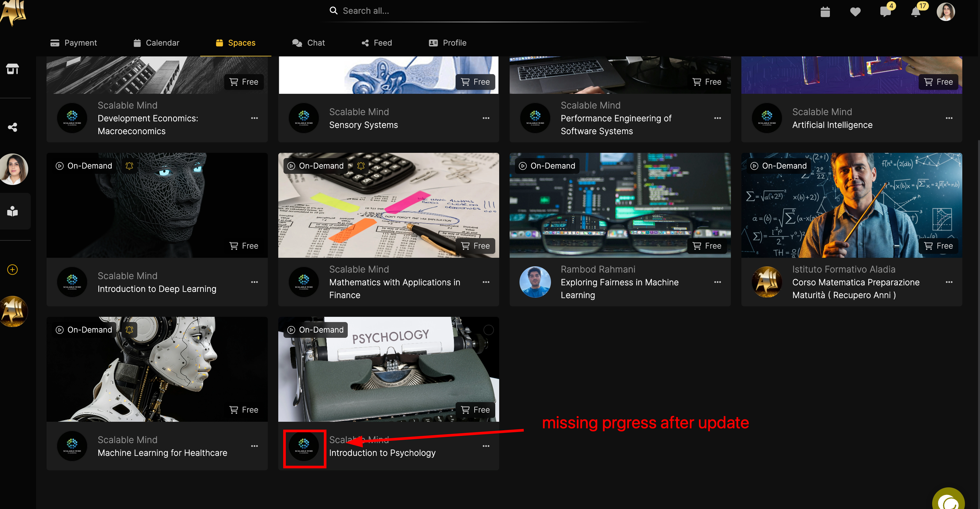This screenshot has width=980, height=509.
Task: Click Scalable Mind logo for Introduction to Psychology
Action: coord(304,446)
